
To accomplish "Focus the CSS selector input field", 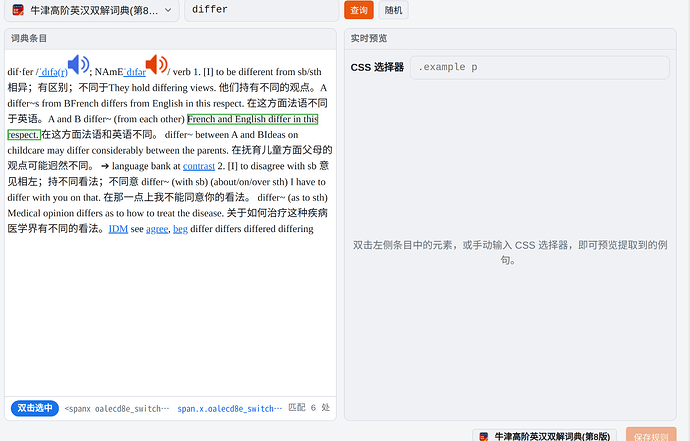I will pos(540,67).
